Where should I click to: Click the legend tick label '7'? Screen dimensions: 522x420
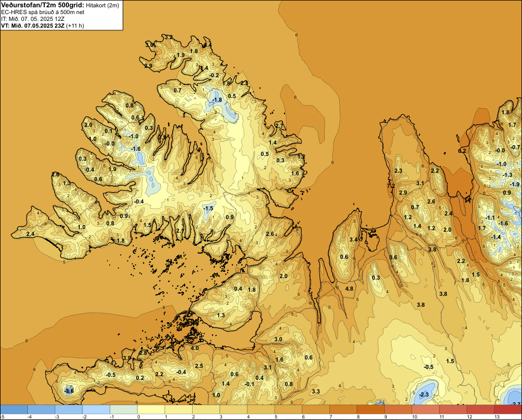click(330, 417)
